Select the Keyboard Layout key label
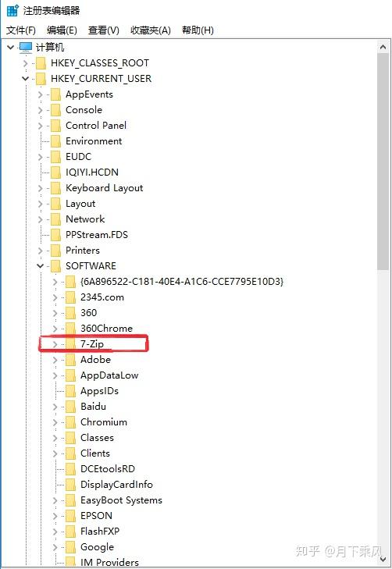Screen dimensions: 392x569 click(x=104, y=188)
